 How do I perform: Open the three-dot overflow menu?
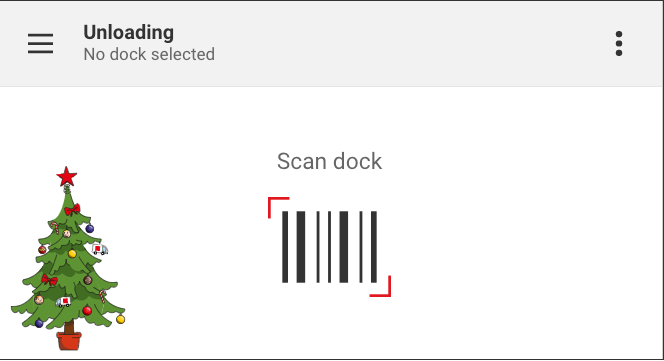tap(619, 44)
